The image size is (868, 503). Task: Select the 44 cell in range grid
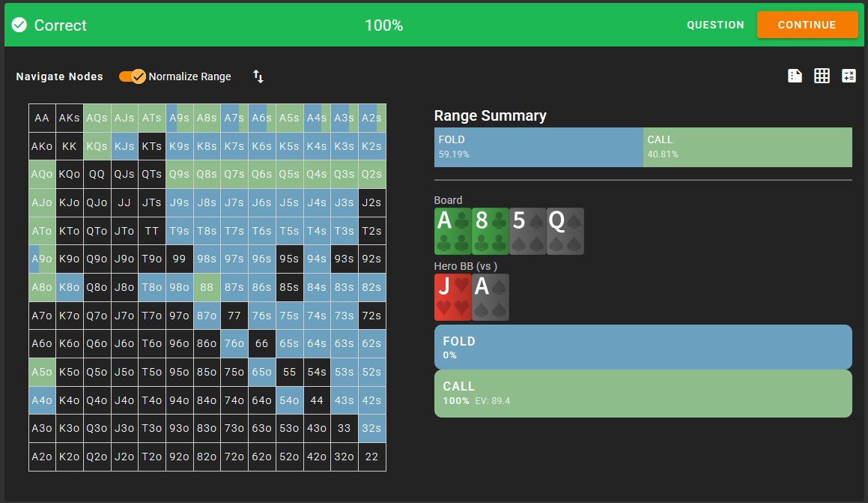pyautogui.click(x=317, y=400)
